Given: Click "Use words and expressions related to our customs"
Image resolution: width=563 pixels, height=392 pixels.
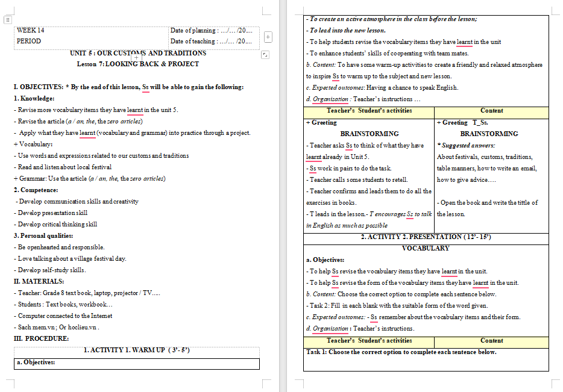Looking at the screenshot, I should coord(101,155).
